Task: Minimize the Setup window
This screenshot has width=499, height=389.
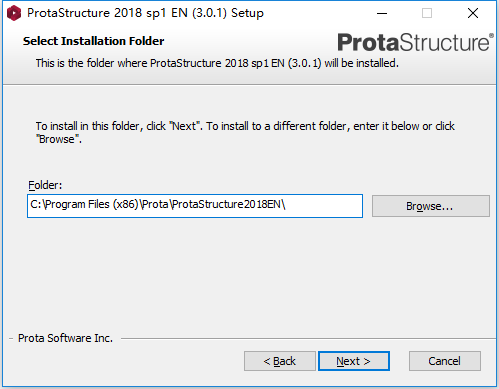Action: [382, 13]
